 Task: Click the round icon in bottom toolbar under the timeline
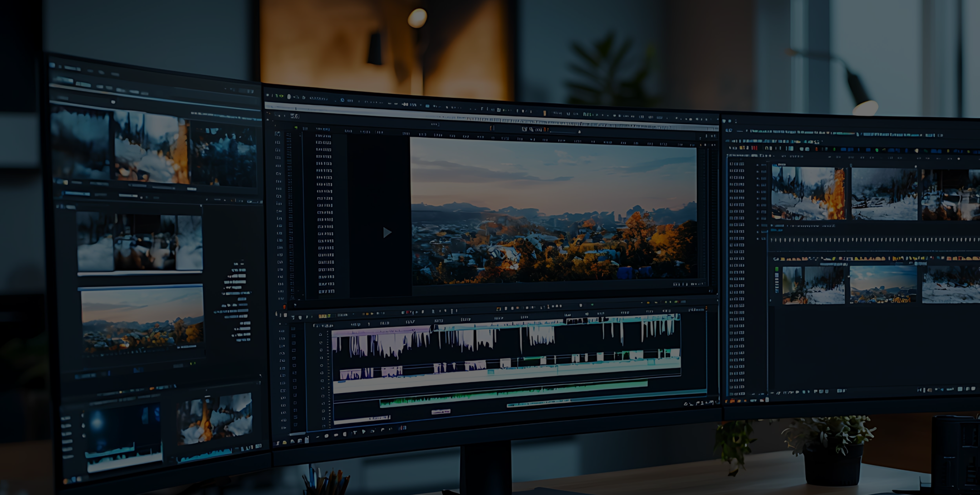(x=326, y=436)
